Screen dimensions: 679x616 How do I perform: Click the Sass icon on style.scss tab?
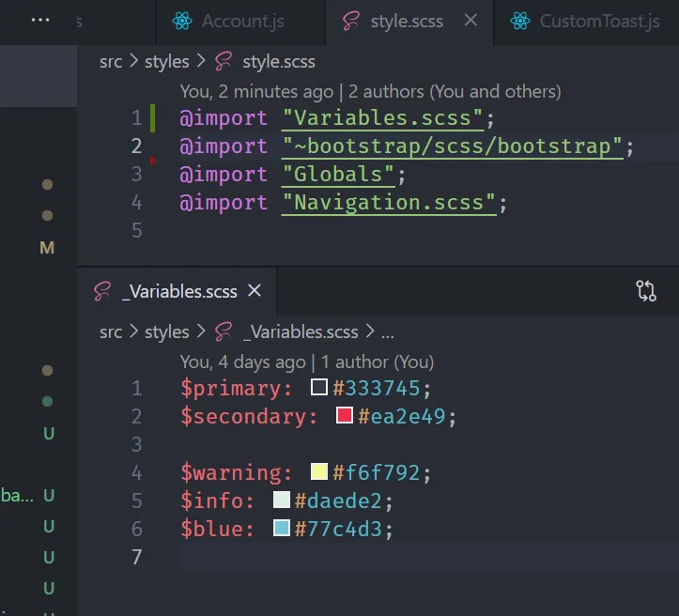click(350, 21)
